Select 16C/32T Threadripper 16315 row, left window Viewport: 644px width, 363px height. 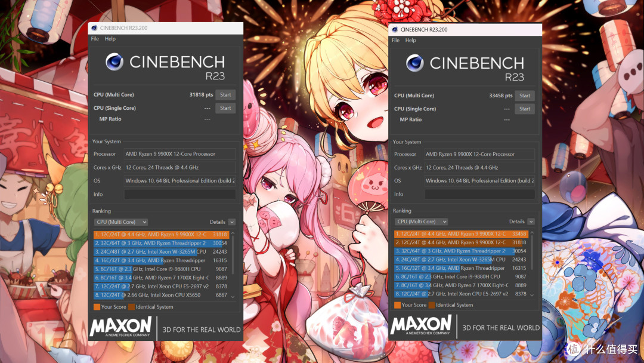(162, 260)
